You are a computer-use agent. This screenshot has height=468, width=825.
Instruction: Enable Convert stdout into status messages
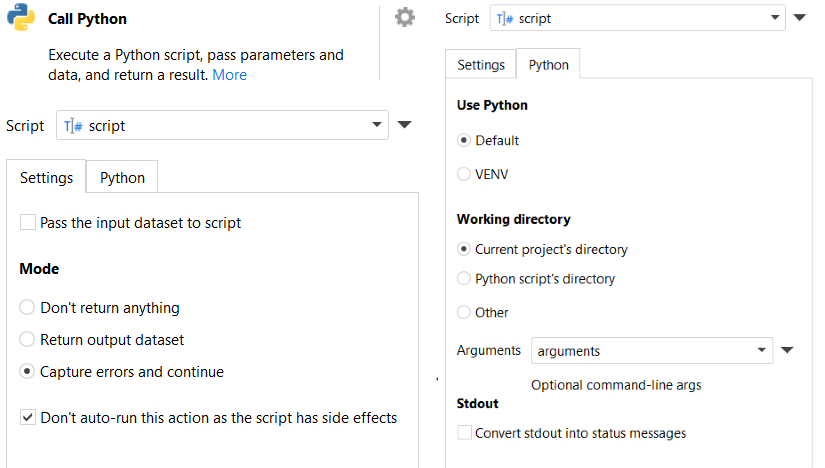465,433
